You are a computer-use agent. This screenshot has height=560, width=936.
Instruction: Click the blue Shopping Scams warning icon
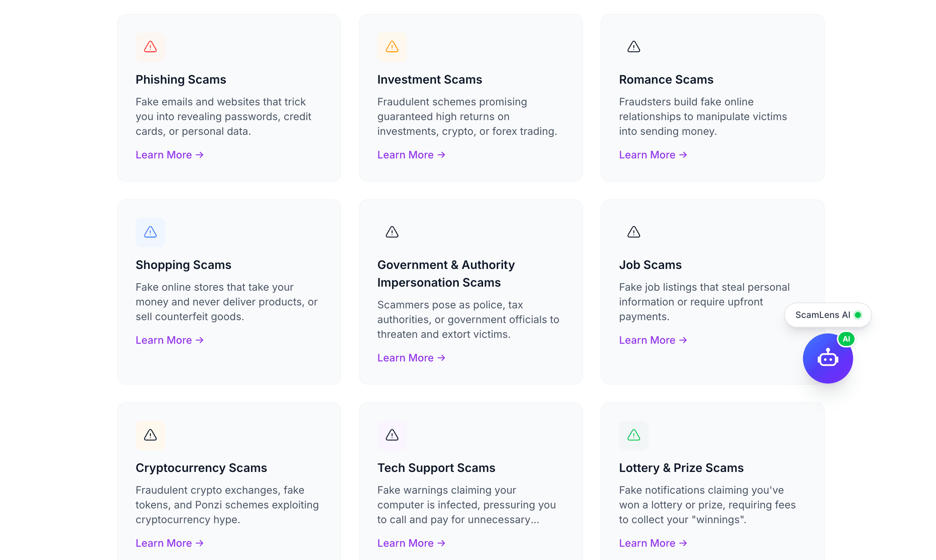150,232
